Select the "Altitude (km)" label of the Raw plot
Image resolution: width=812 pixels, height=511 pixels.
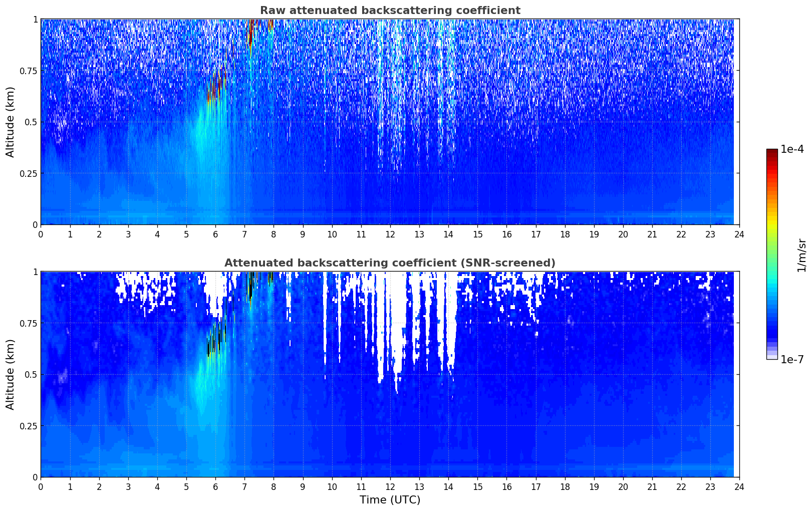tap(11, 122)
